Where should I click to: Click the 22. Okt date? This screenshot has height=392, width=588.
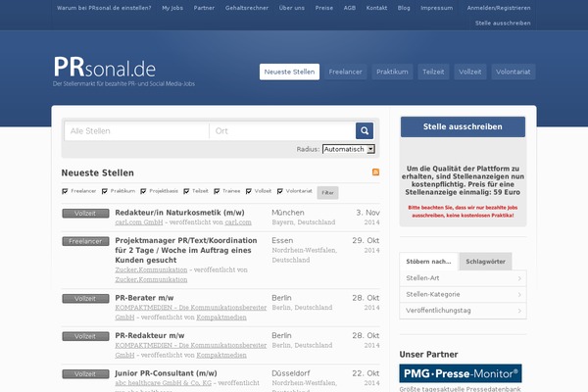coord(366,373)
